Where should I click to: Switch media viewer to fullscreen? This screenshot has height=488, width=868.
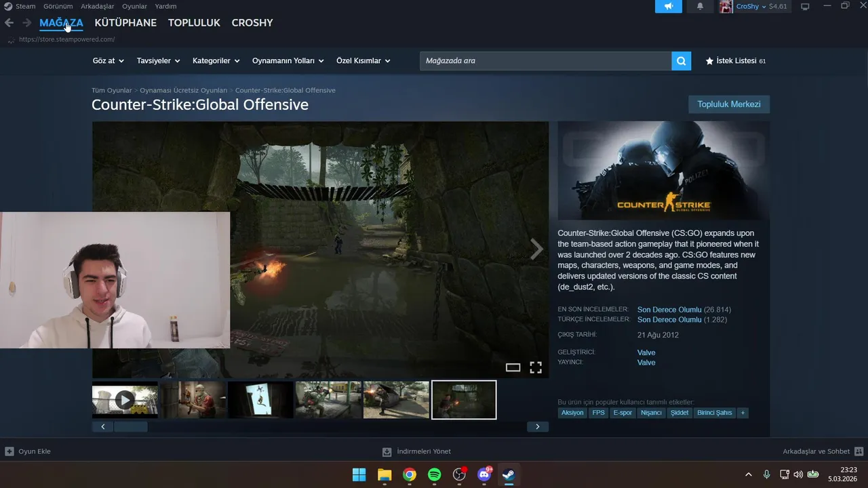(536, 367)
